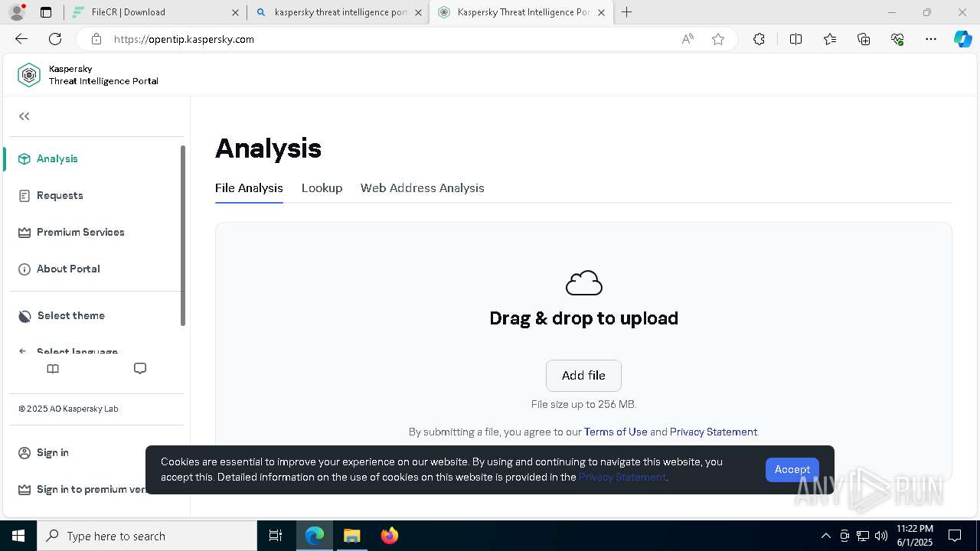
Task: Open Settings and more menu
Action: [931, 39]
